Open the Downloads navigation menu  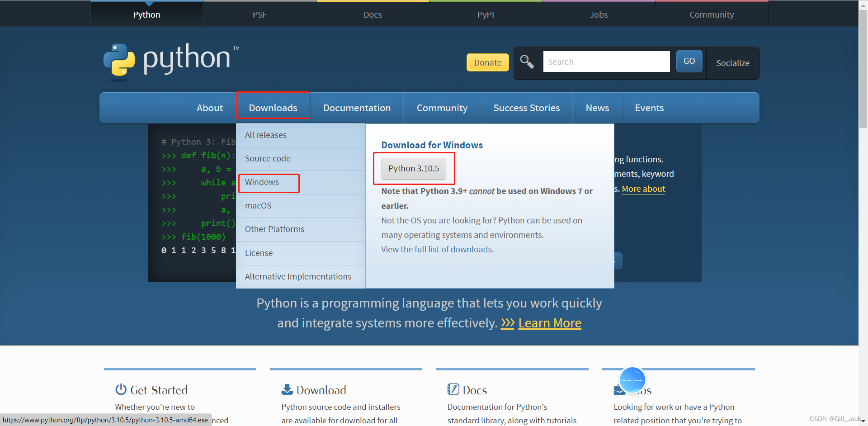point(273,108)
